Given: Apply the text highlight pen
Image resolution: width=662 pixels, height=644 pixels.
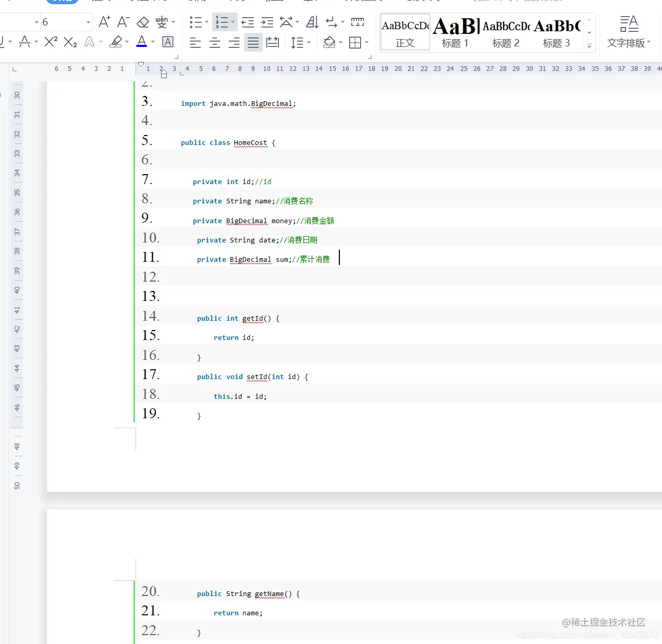Looking at the screenshot, I should pos(116,42).
